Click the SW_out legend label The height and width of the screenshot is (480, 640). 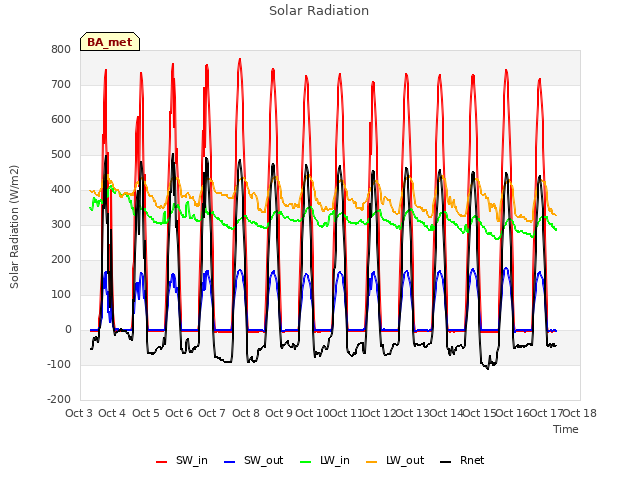263,460
